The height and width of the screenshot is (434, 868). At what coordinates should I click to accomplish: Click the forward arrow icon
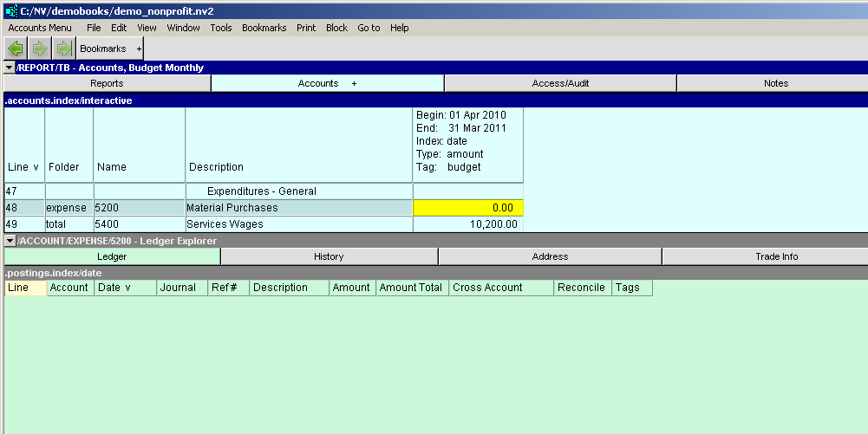click(x=39, y=49)
